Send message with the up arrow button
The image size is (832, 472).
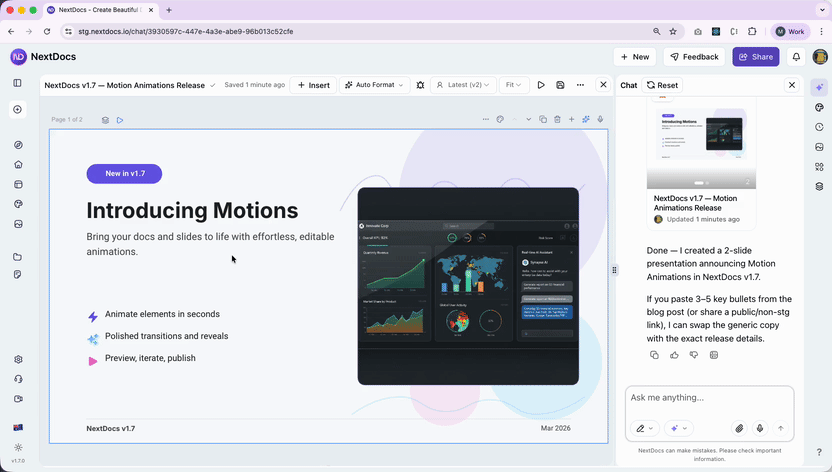781,428
